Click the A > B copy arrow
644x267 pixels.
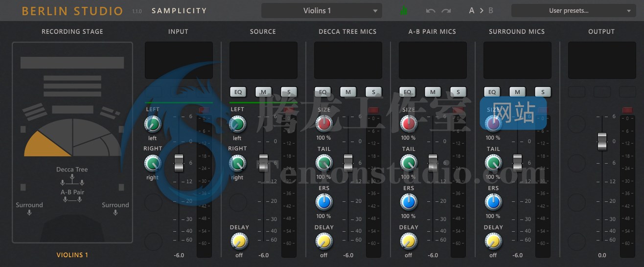(482, 10)
